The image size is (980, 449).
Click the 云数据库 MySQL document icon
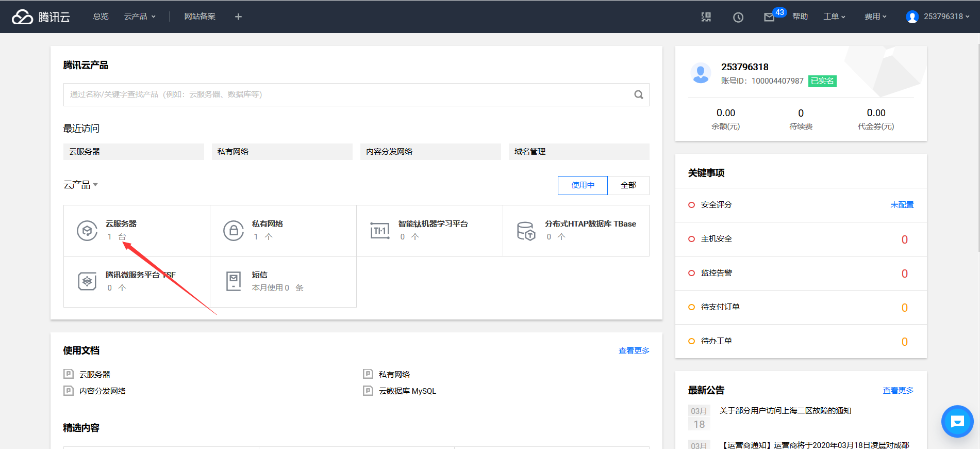pos(368,391)
